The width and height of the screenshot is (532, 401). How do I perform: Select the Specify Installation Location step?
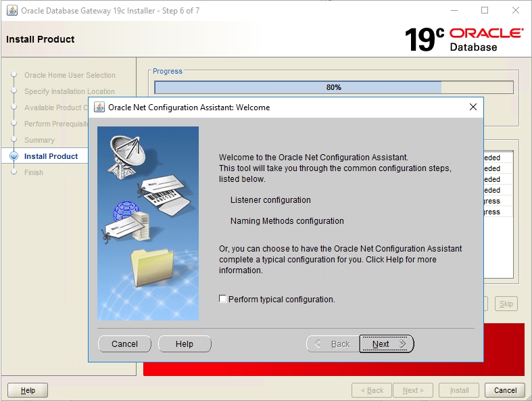coord(70,91)
